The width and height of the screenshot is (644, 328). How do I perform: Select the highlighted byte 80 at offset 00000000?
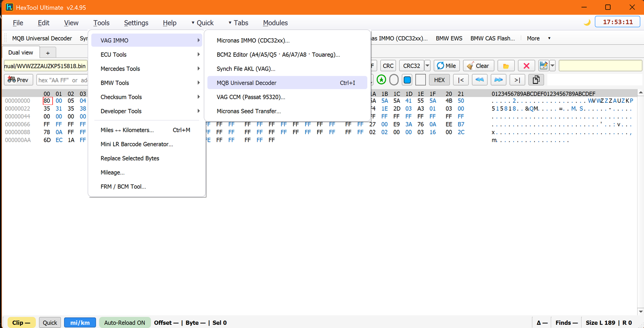47,101
